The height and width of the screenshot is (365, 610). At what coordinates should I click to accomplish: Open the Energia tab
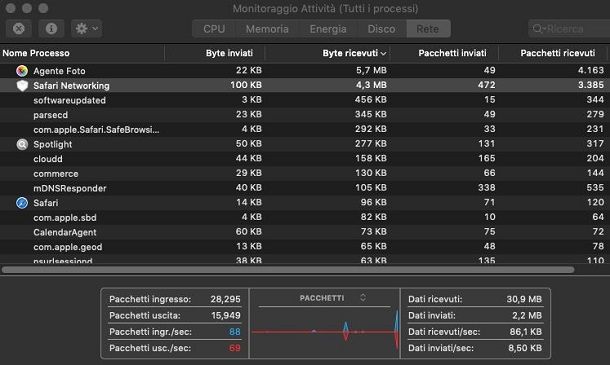coord(328,29)
